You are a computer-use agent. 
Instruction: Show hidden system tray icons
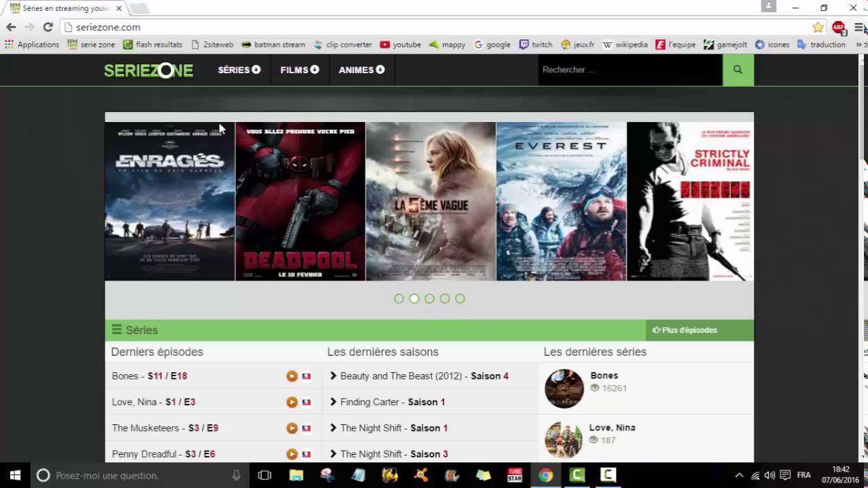[739, 475]
